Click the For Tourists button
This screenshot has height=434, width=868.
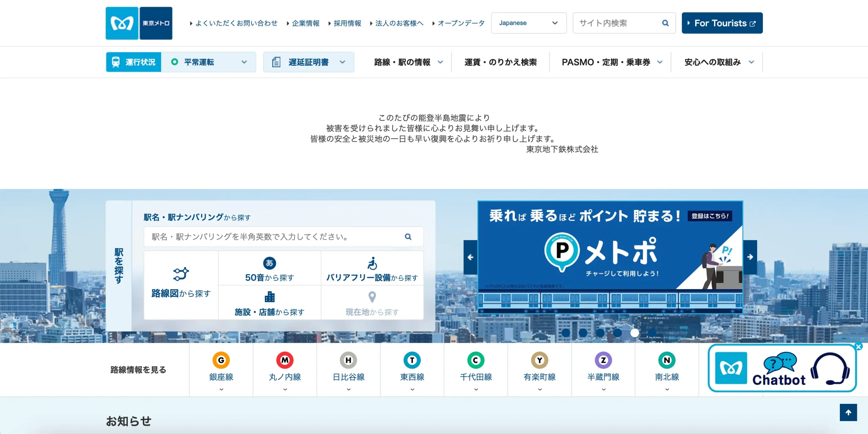coord(722,23)
